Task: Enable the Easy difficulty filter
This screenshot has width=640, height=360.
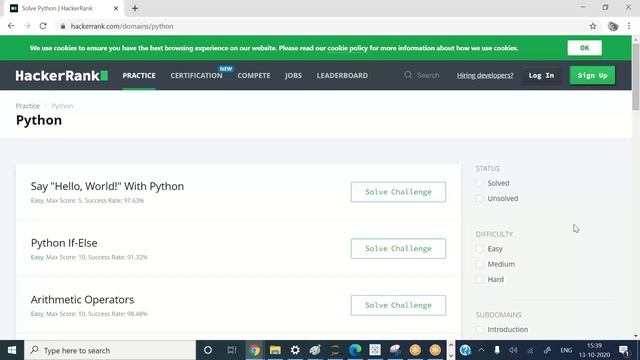Action: coord(480,249)
